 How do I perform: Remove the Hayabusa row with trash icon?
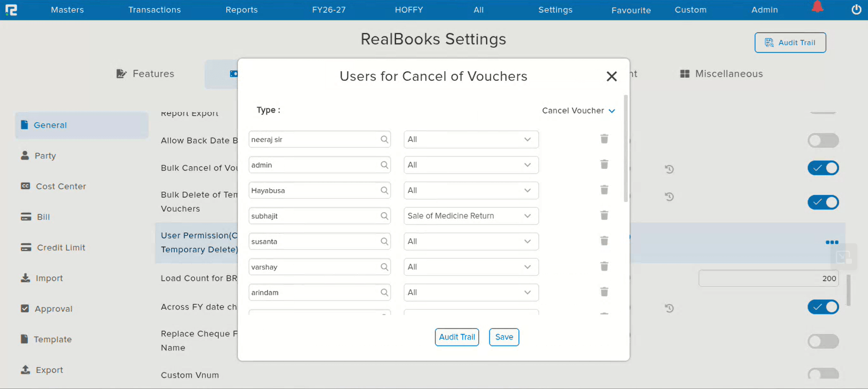point(604,190)
